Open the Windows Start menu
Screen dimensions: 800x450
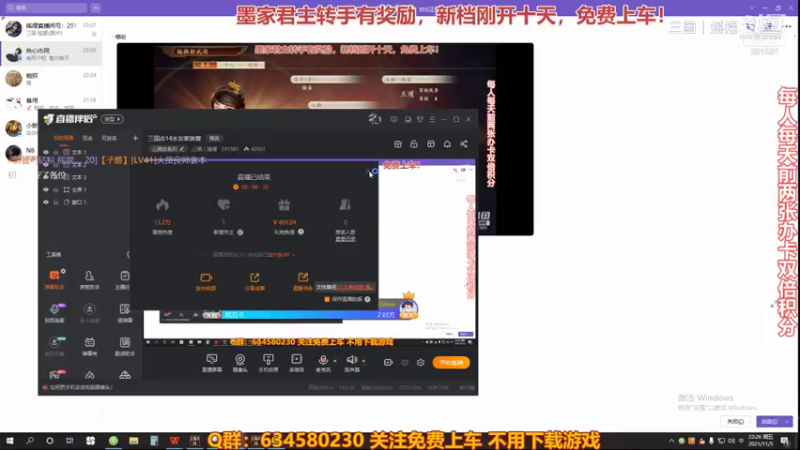[x=10, y=441]
